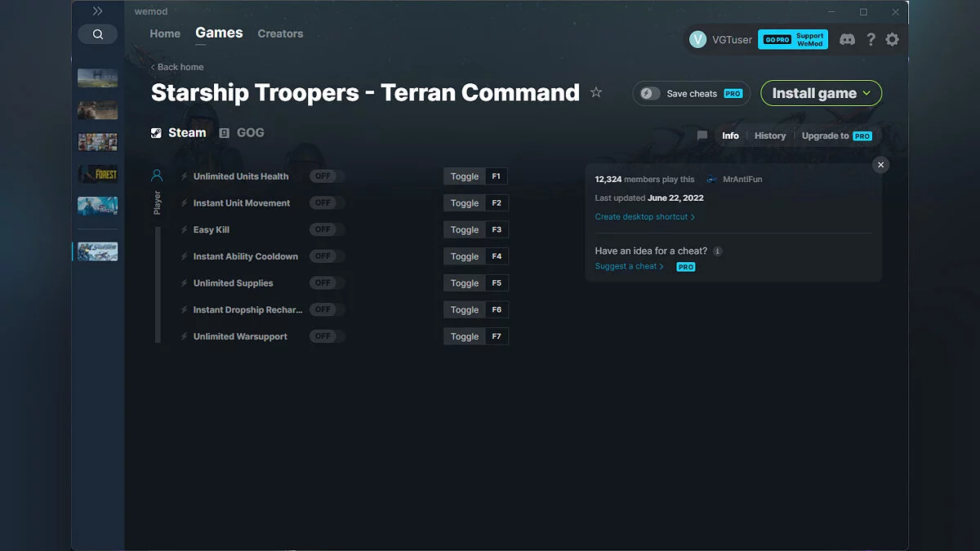Close the info panel with X
The height and width of the screenshot is (551, 980).
click(x=880, y=165)
